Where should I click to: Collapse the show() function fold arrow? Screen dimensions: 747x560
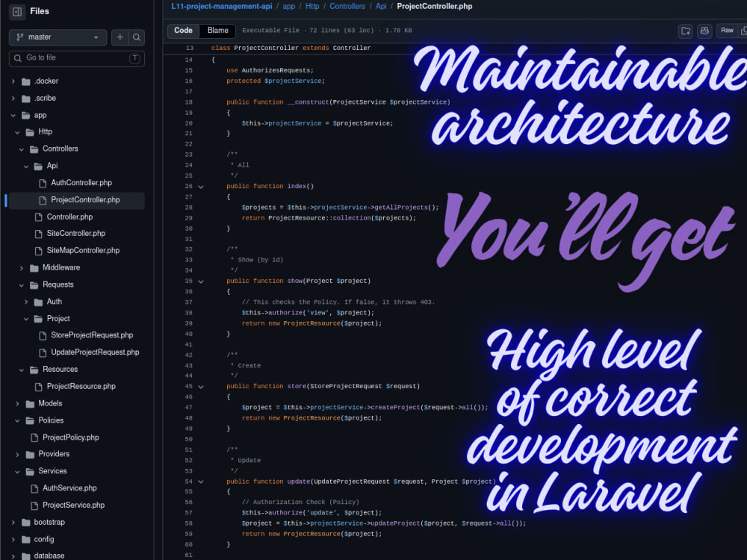(201, 281)
